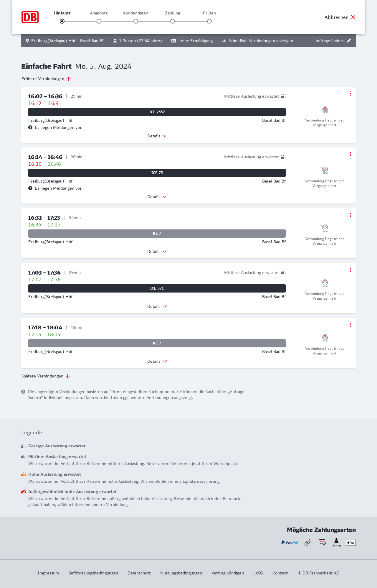Expand Details of the 17:18 RE 7 connection
This screenshot has width=377, height=588.
click(157, 361)
